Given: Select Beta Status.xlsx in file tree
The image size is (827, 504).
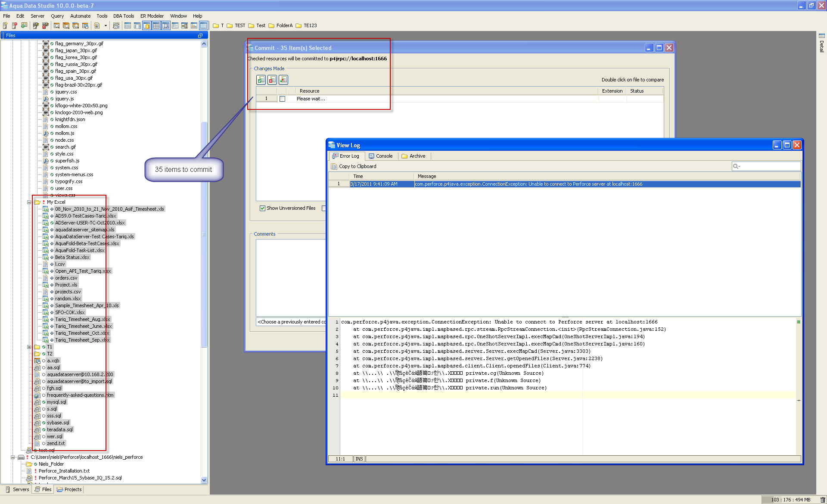Looking at the screenshot, I should (x=72, y=257).
